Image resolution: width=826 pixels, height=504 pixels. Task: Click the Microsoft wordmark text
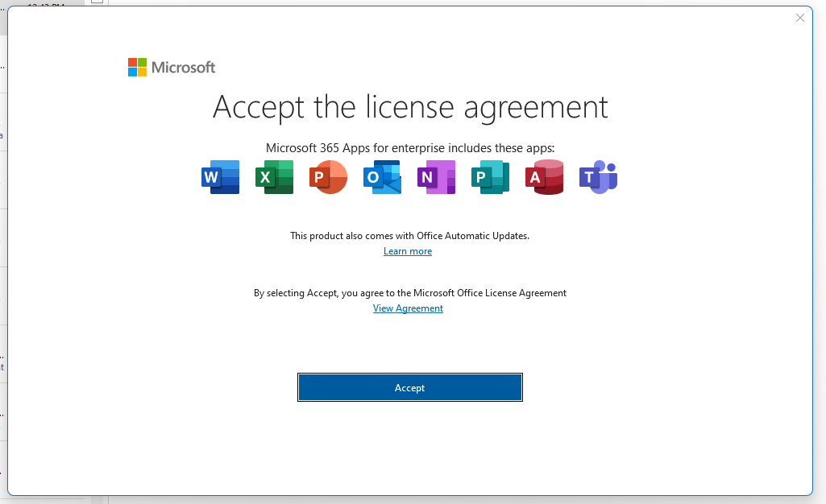[x=183, y=68]
